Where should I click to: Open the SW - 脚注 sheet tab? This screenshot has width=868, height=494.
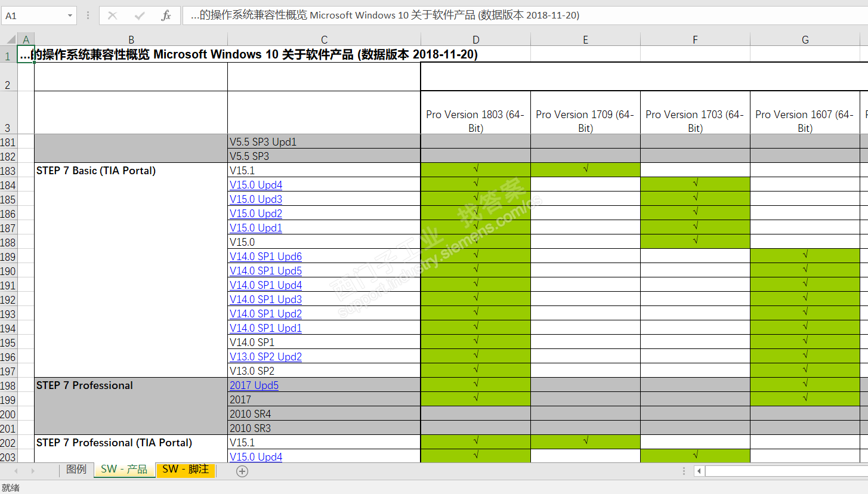[186, 470]
